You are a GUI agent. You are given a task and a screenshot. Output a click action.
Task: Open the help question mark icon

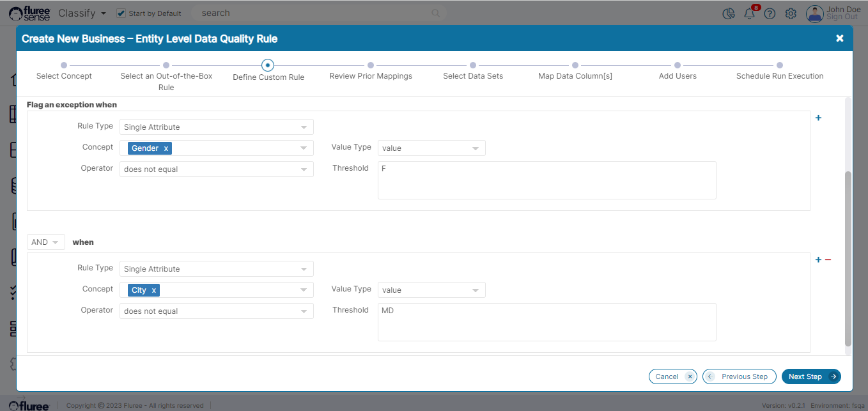pyautogui.click(x=770, y=13)
